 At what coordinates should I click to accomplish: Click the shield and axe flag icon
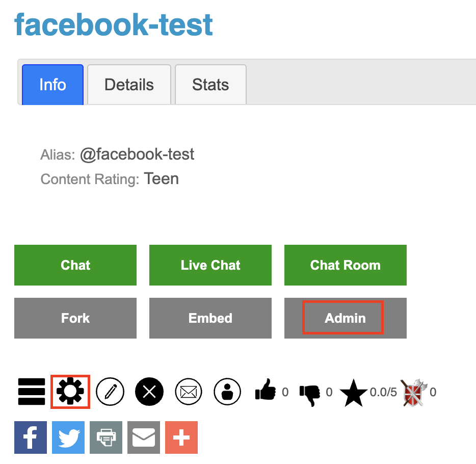tap(414, 392)
